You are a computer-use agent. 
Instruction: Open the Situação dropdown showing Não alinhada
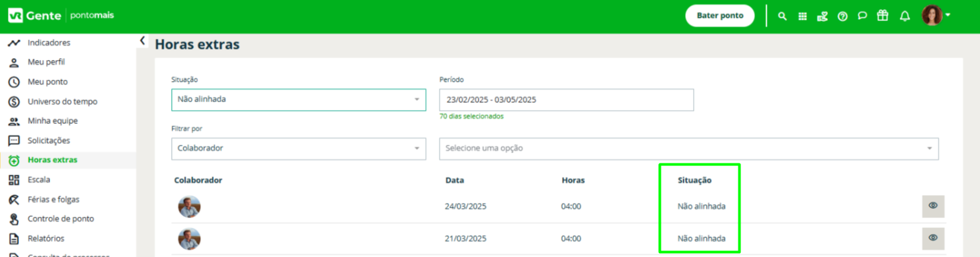coord(298,100)
